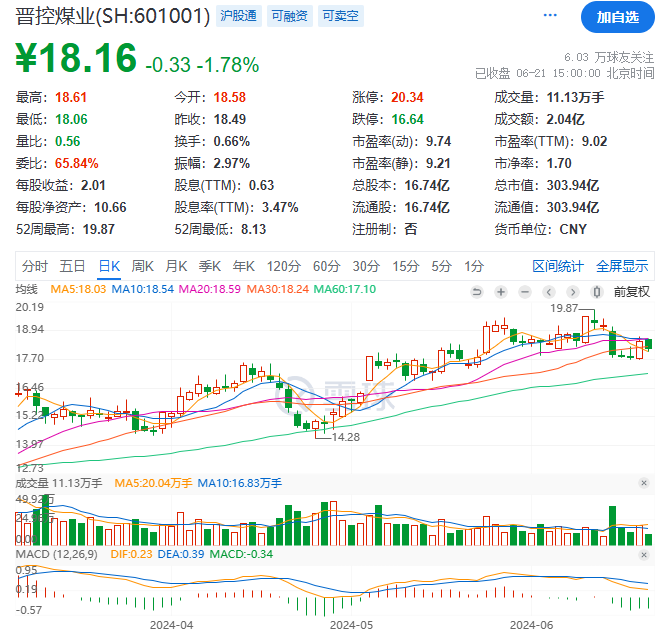This screenshot has width=668, height=636.
Task: Switch to the 5分 chart tab
Action: click(x=441, y=266)
